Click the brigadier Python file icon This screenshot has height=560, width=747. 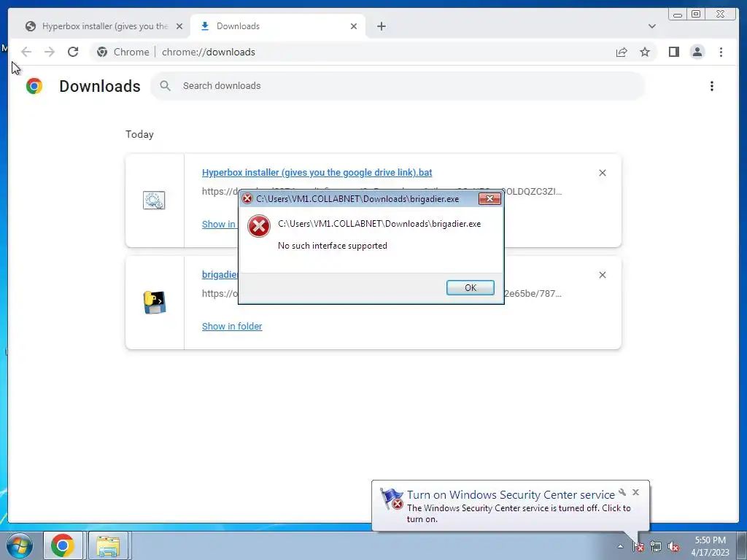155,303
